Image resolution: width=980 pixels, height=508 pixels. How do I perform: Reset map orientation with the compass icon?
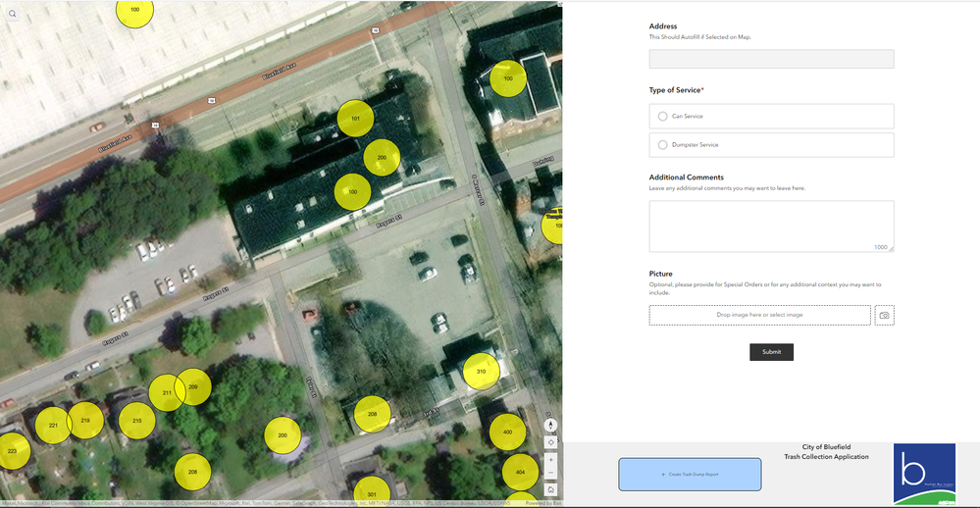tap(550, 425)
